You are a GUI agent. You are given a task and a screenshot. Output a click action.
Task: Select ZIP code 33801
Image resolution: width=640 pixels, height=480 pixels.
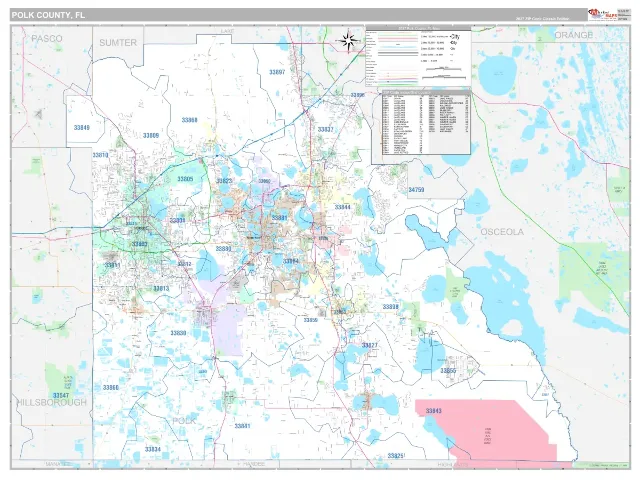pyautogui.click(x=177, y=221)
